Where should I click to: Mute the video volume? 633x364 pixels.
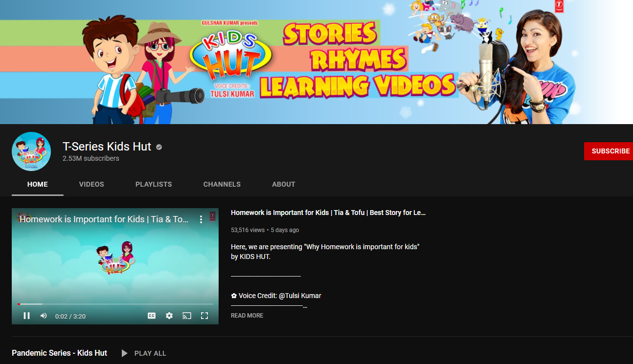click(44, 316)
